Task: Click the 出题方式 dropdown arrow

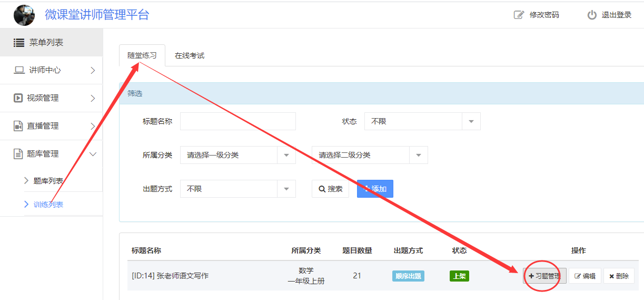Action: [x=286, y=189]
